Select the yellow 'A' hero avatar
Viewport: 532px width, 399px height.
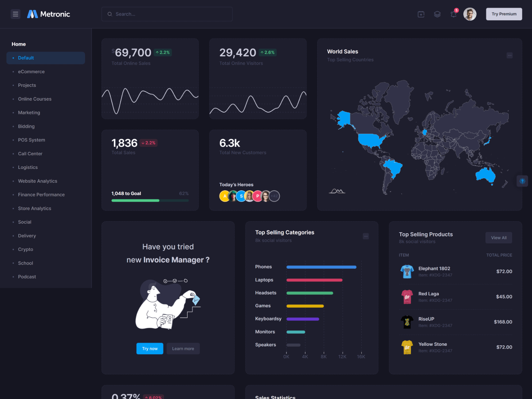click(x=225, y=196)
